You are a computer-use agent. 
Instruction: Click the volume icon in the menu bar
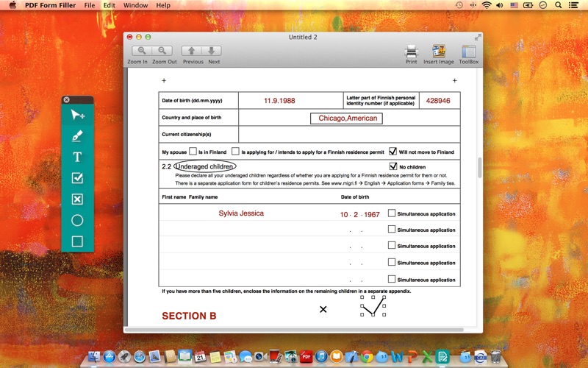pos(500,5)
